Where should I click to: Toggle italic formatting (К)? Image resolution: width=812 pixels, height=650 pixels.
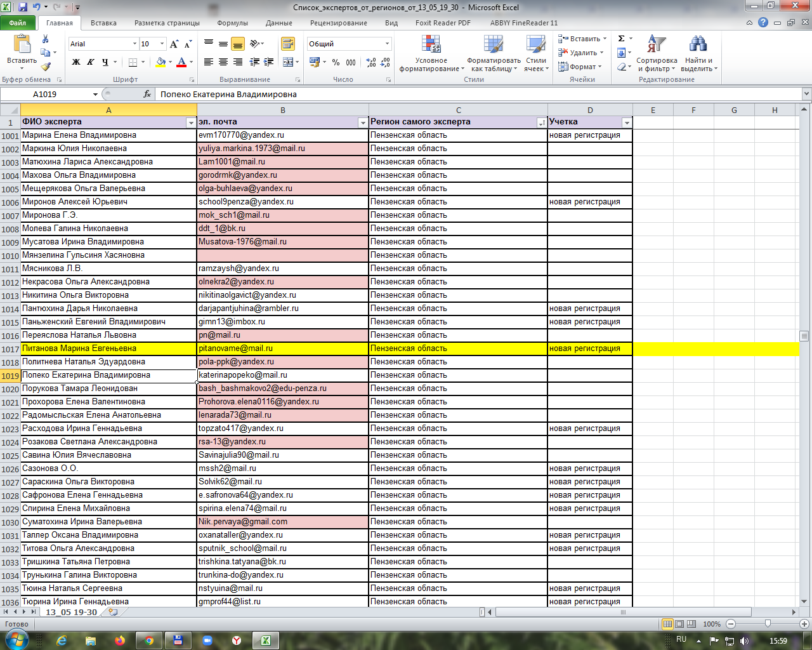pos(91,62)
